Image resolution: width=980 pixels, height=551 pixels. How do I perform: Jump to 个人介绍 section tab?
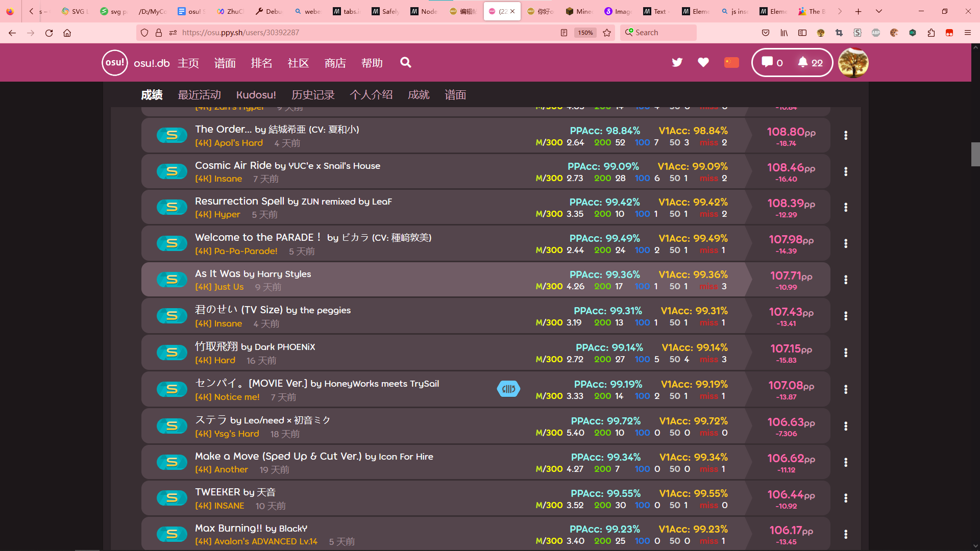(371, 95)
